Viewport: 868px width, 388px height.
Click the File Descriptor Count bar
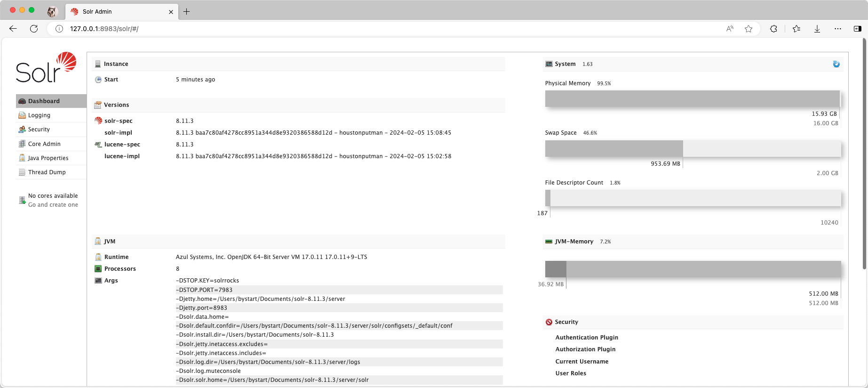pyautogui.click(x=693, y=198)
